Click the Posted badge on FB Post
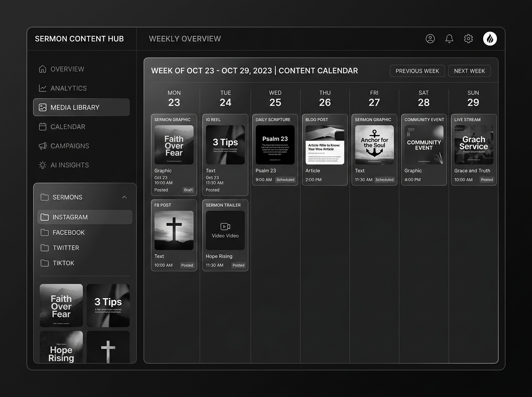Screen dimensions: 532x397 point(187,265)
